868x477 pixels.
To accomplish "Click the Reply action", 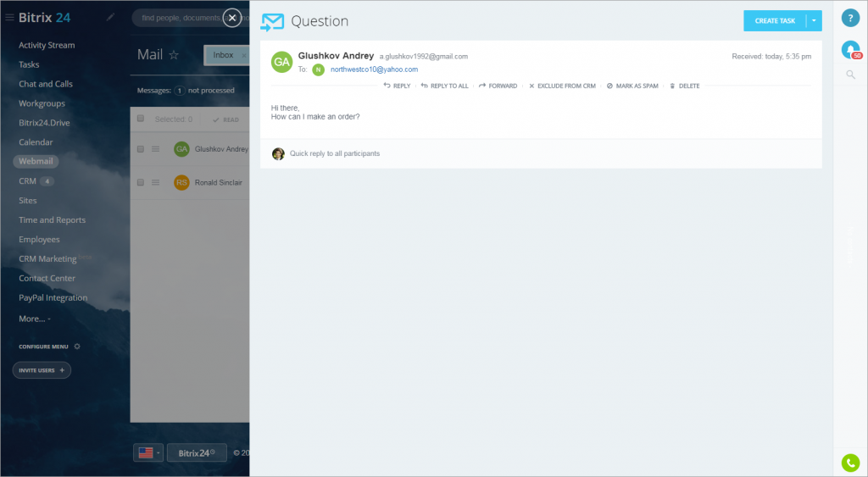I will tap(397, 86).
